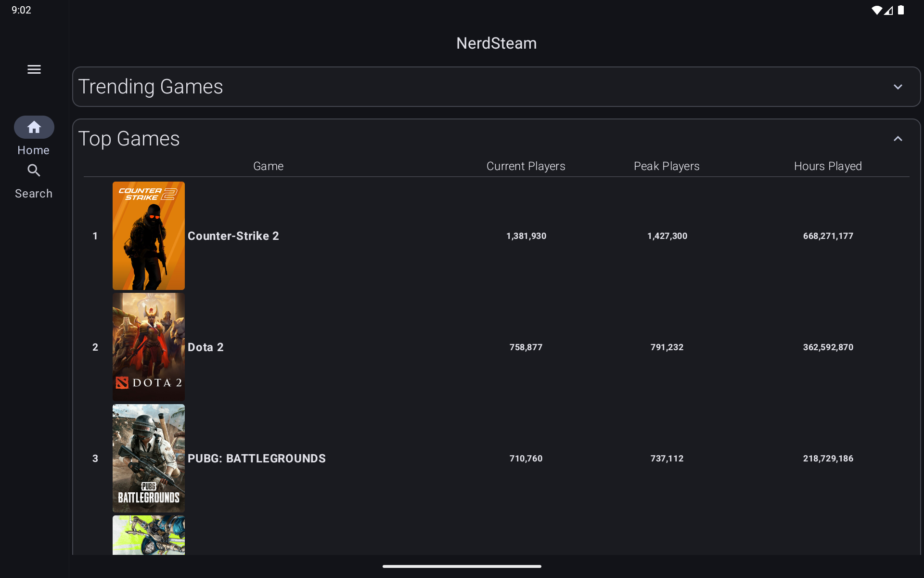
Task: Tap the fourth game's partial cover
Action: 148,535
